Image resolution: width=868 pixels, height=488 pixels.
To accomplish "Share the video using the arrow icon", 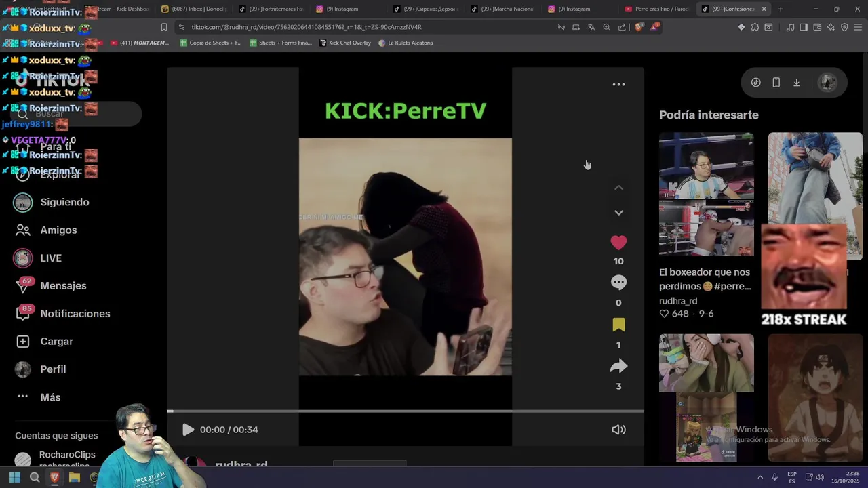I will pyautogui.click(x=618, y=367).
